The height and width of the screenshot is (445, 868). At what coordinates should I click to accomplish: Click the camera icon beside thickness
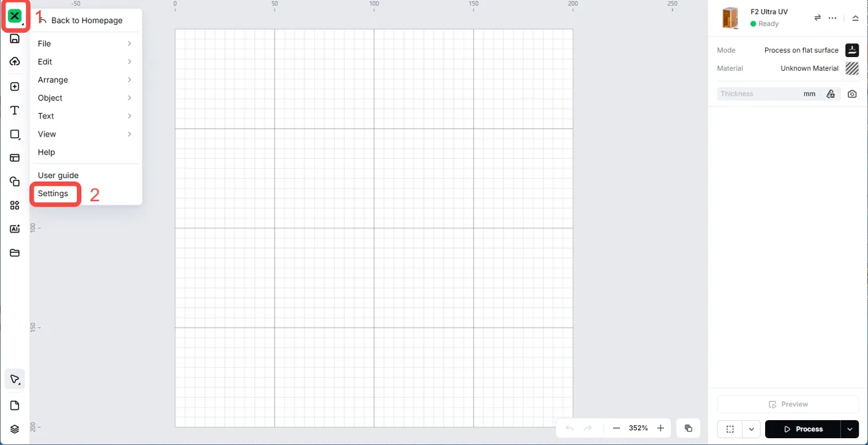pos(852,94)
